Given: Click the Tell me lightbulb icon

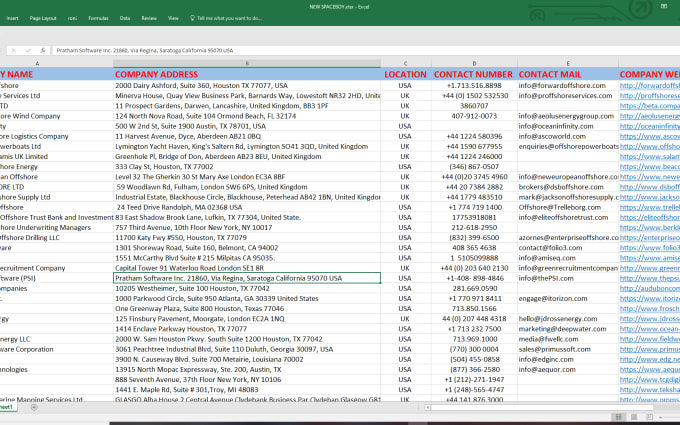Looking at the screenshot, I should tap(192, 18).
